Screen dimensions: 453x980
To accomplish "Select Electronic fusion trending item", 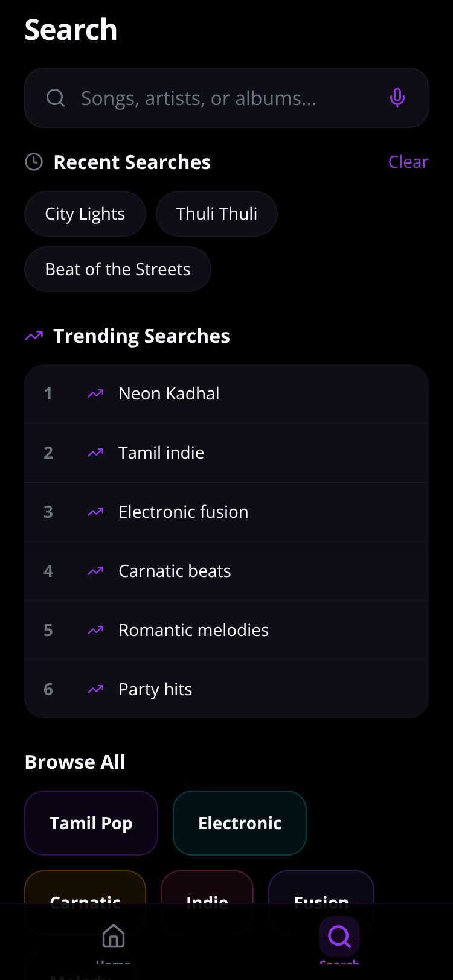I will click(226, 512).
